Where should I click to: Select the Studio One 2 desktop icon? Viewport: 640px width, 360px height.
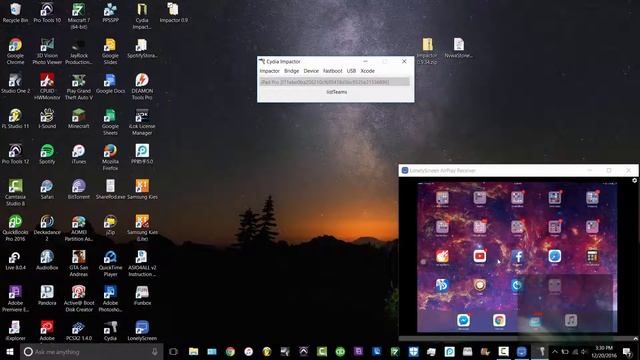click(16, 84)
